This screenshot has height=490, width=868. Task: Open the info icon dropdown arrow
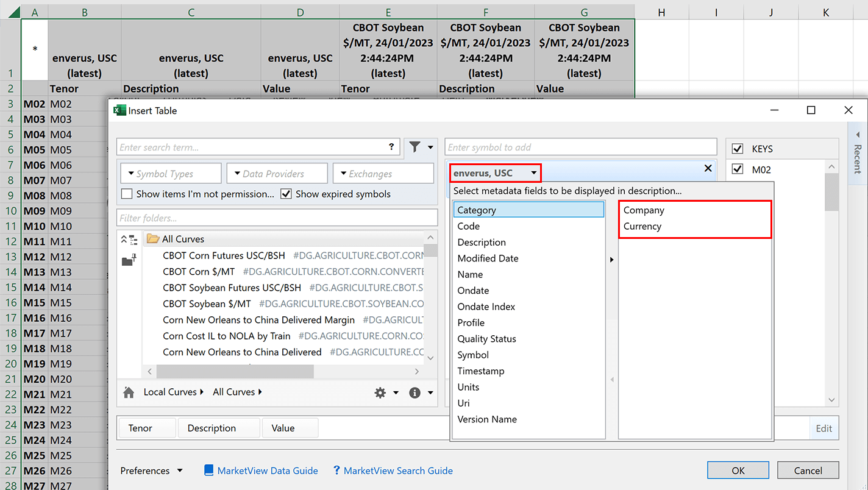(x=430, y=393)
